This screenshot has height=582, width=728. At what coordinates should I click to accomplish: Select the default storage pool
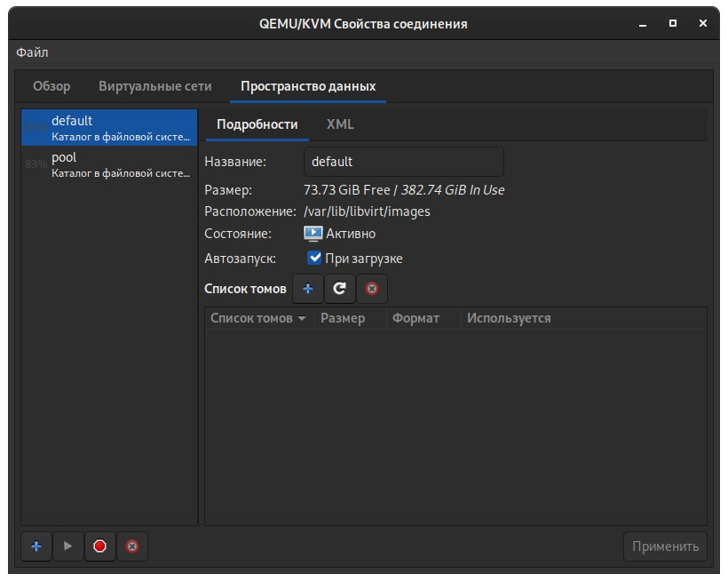[x=109, y=127]
